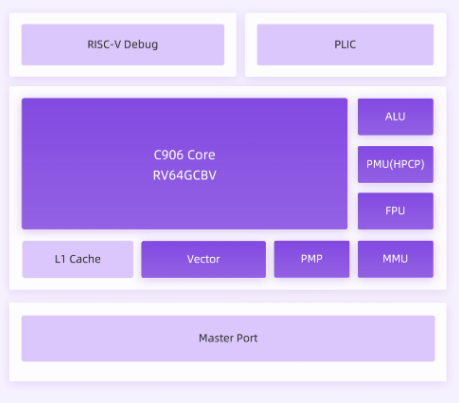Click the RISC-V Debug block
Image resolution: width=459 pixels, height=403 pixels.
click(x=123, y=45)
